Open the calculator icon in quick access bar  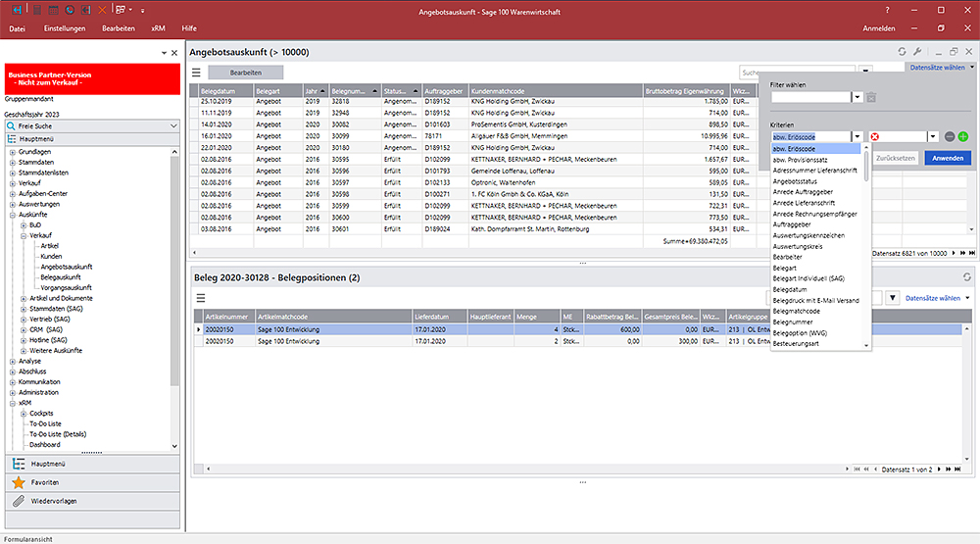(37, 10)
